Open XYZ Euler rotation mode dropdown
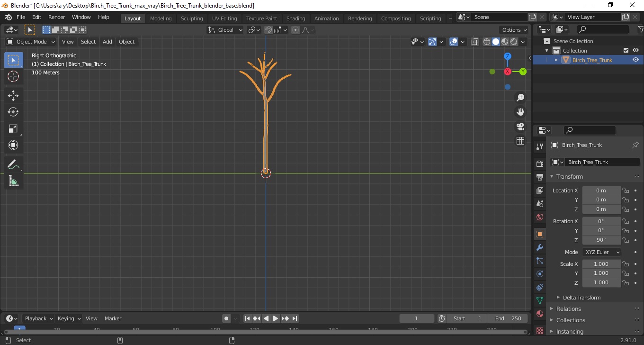The height and width of the screenshot is (345, 644). tap(602, 252)
